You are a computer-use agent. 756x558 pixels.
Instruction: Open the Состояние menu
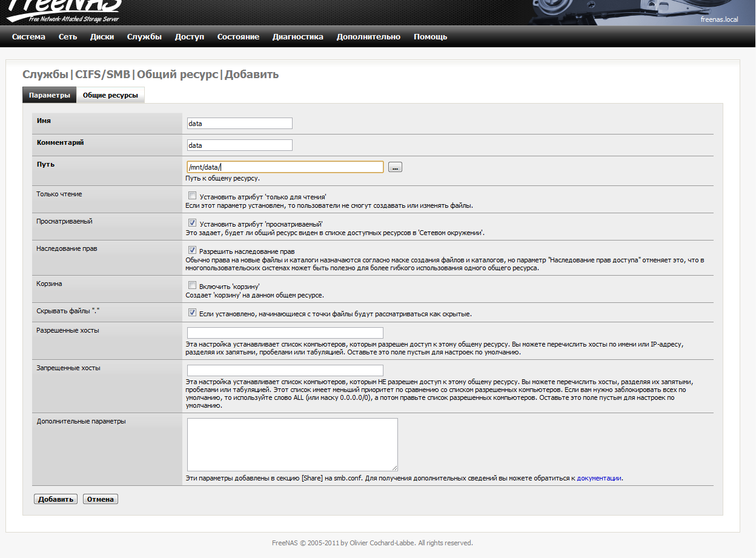[x=238, y=37]
